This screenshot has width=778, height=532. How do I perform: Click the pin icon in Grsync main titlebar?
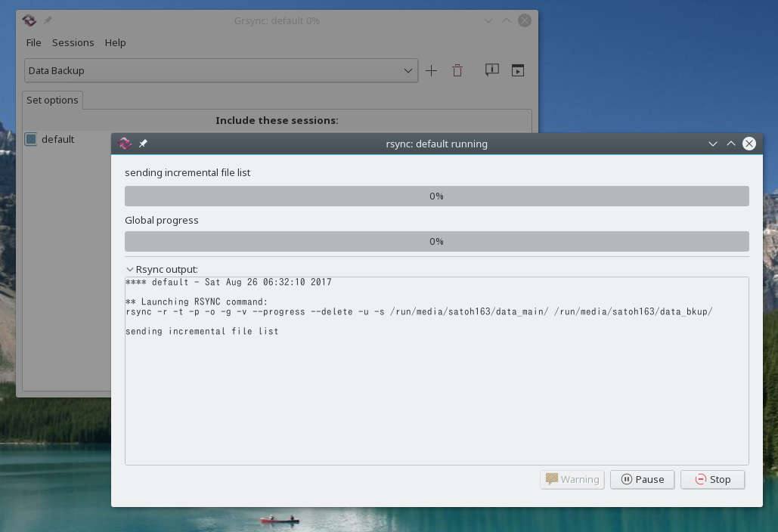coord(48,20)
